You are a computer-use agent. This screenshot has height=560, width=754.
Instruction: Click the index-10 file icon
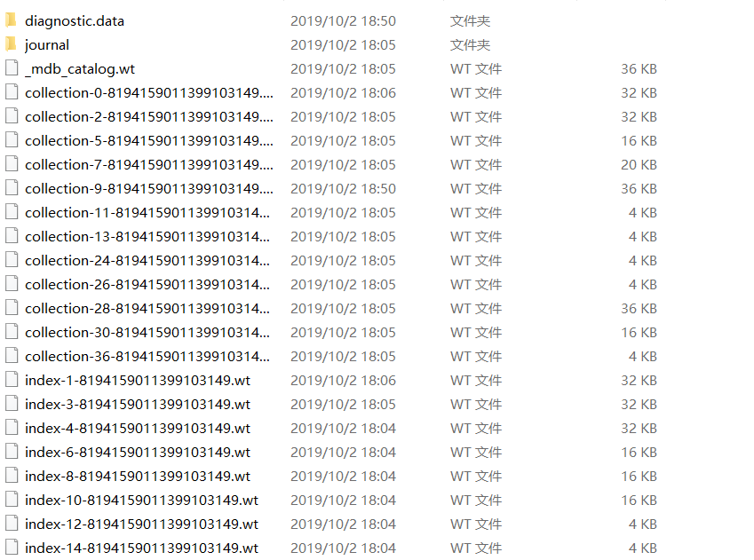click(x=12, y=500)
